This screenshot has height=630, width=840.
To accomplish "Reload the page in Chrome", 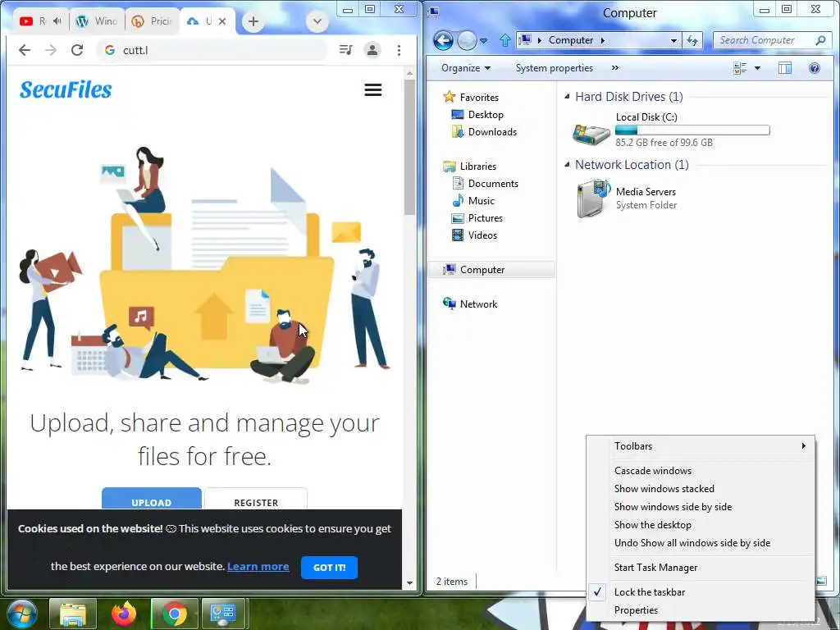I will [x=77, y=50].
